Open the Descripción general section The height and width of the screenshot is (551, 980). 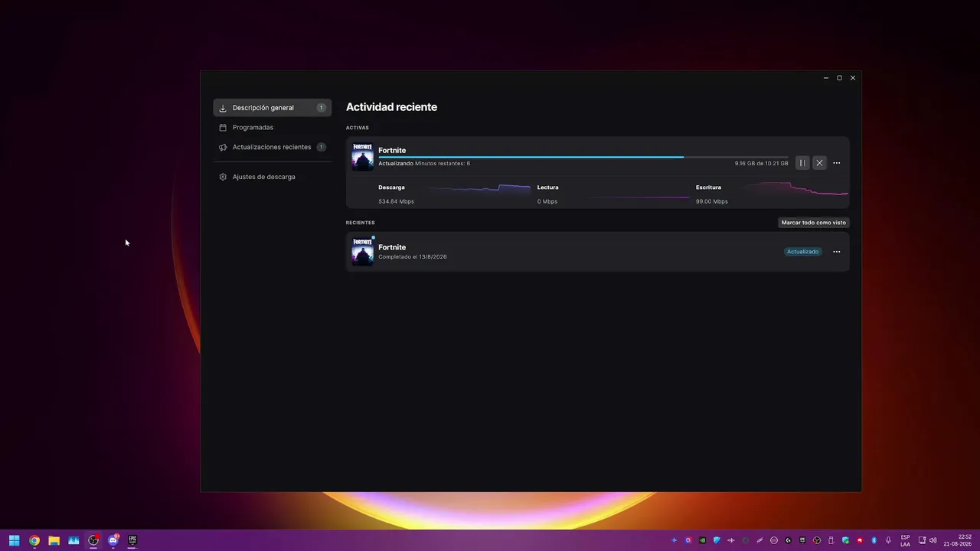coord(272,108)
